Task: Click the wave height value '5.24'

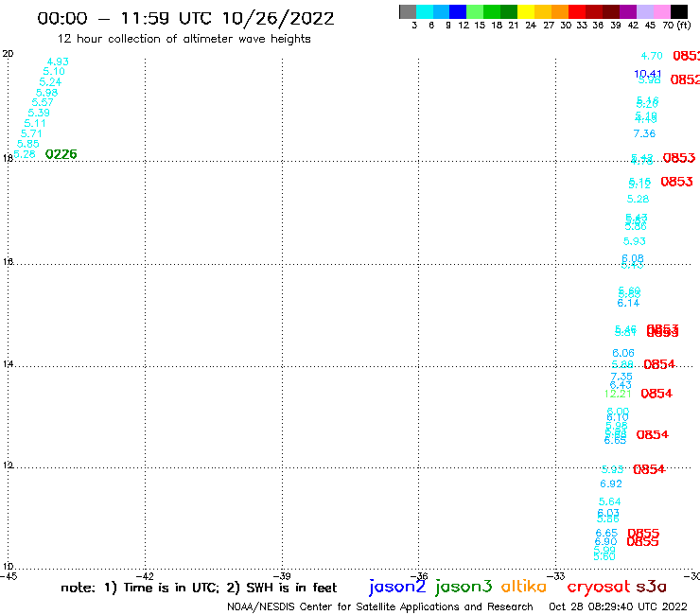Action: 50,82
